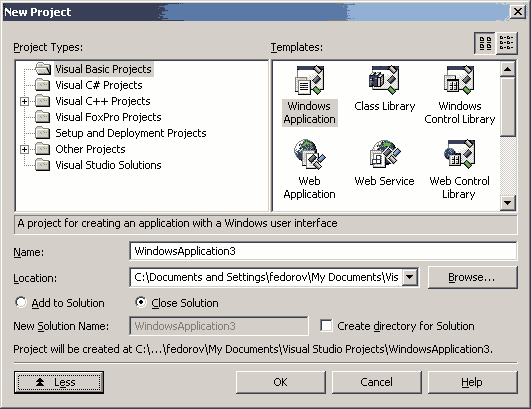Select the Web Application template icon
The width and height of the screenshot is (531, 409).
310,154
